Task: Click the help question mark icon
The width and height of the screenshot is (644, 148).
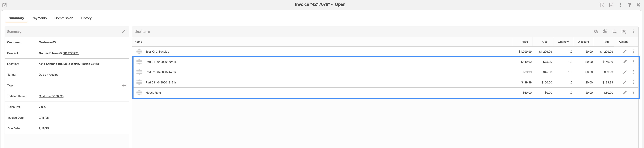Action: pos(629,5)
